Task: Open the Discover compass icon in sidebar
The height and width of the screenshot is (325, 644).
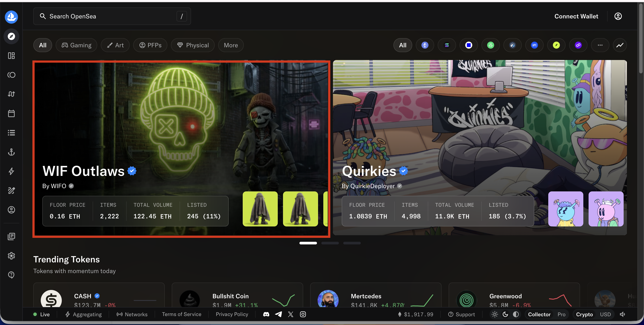Action: point(11,37)
